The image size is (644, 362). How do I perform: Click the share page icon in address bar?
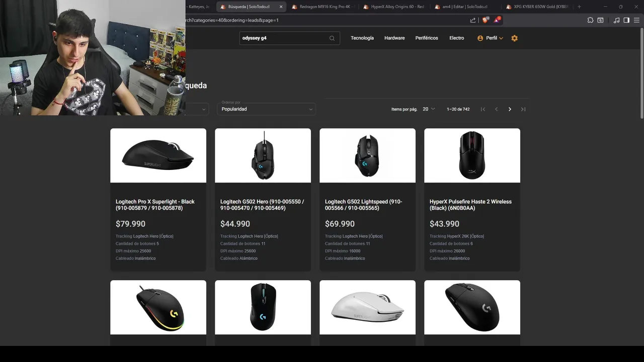[473, 20]
